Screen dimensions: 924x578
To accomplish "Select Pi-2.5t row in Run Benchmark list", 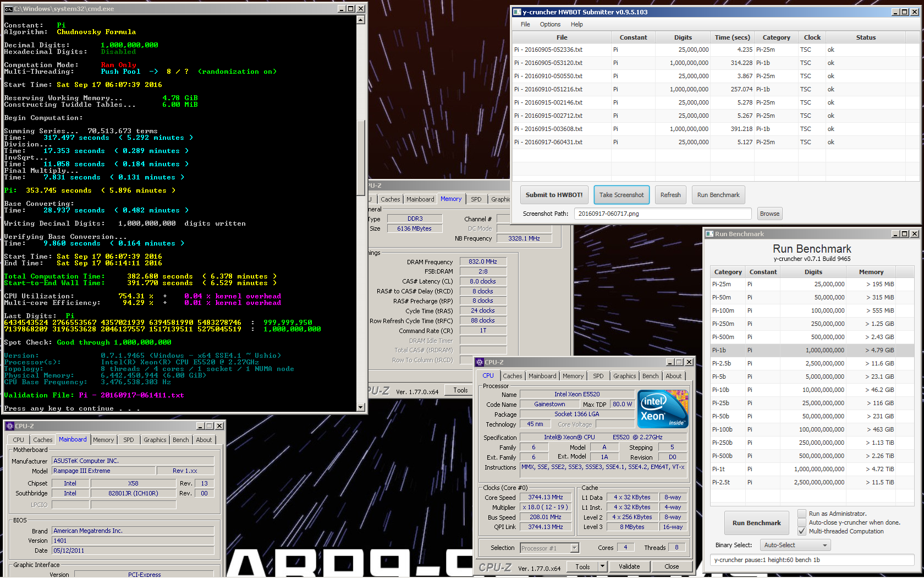I will coord(812,482).
